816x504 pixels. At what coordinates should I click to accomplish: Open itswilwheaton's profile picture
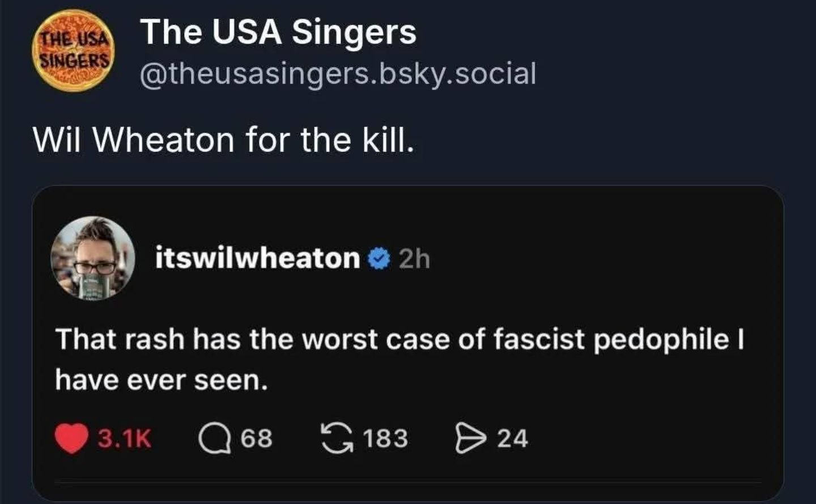(92, 258)
